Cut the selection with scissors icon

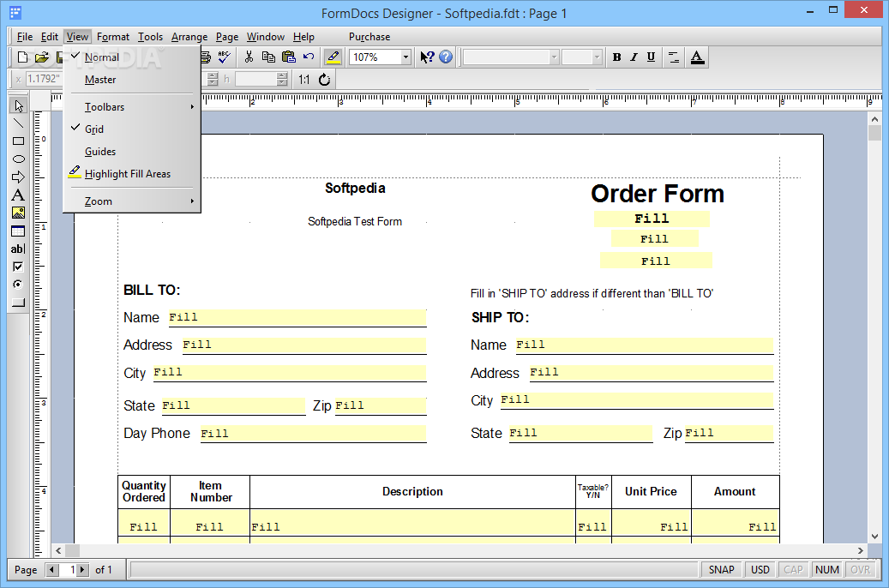[249, 57]
